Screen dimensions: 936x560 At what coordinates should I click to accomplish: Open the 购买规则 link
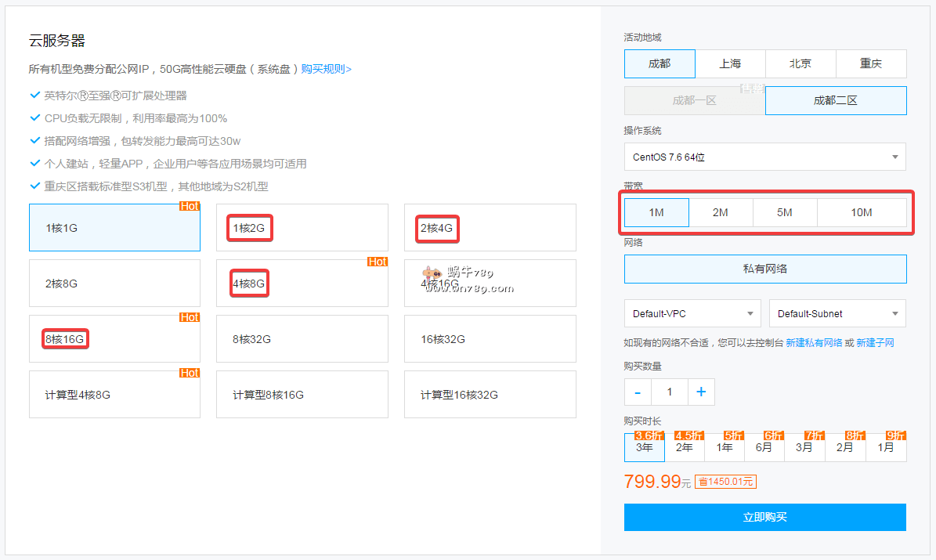326,69
